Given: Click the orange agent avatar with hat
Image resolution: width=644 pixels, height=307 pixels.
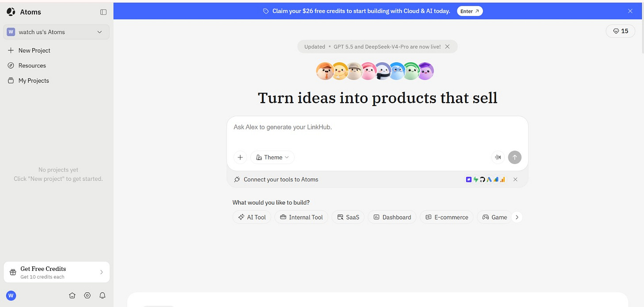Looking at the screenshot, I should pyautogui.click(x=325, y=71).
